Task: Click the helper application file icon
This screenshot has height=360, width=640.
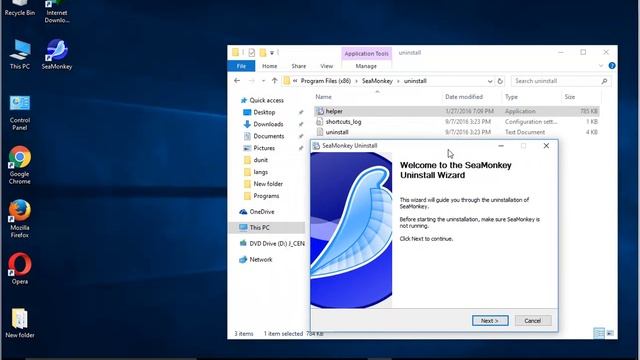Action: [x=320, y=111]
